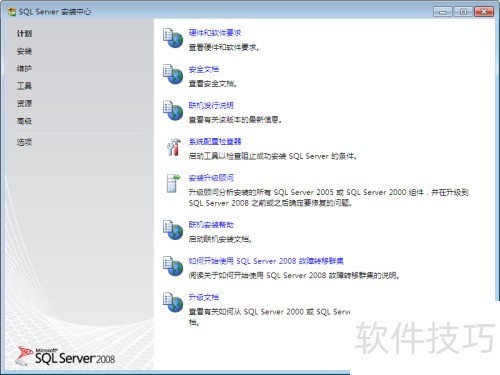500x375 pixels.
Task: Click the description text 启动联机安装文档
Action: click(x=220, y=239)
